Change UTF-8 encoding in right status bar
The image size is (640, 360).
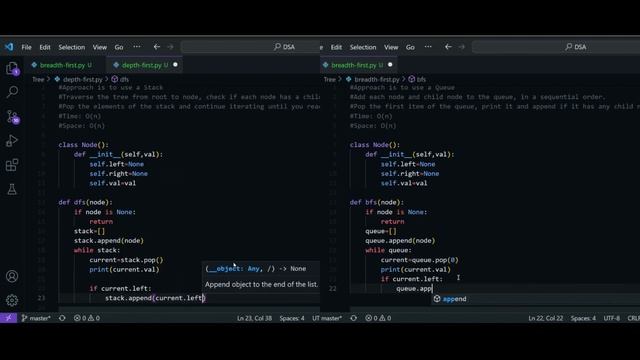[611, 318]
